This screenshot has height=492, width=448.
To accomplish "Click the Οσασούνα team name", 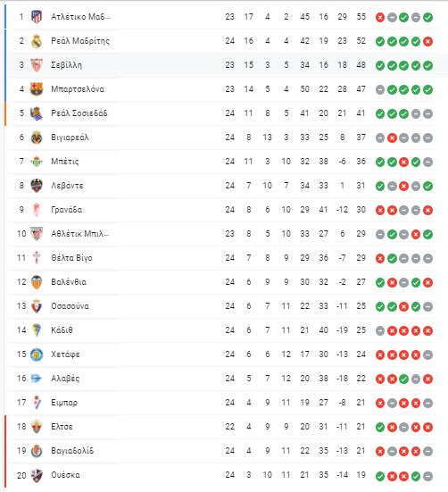I will pos(70,306).
